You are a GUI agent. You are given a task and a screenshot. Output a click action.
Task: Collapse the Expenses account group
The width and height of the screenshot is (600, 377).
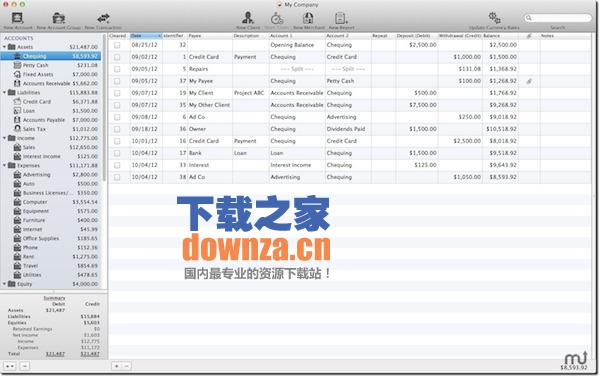point(5,165)
